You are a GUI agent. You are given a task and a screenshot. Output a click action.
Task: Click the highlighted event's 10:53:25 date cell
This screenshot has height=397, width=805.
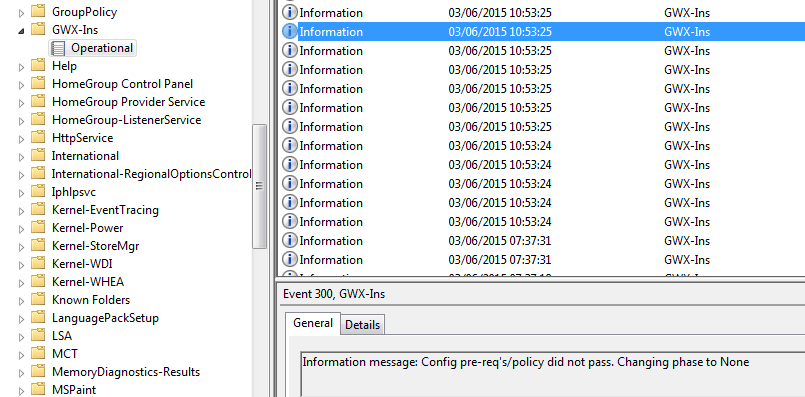tap(500, 32)
